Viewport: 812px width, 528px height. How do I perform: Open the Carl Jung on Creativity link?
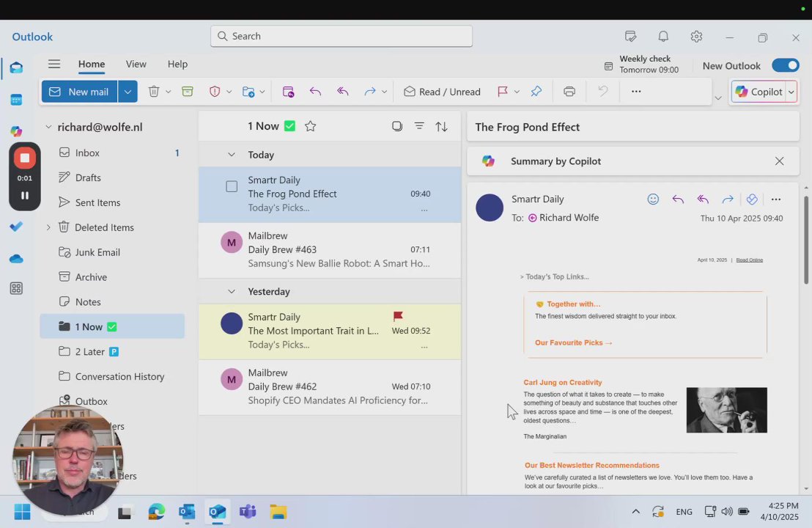click(x=562, y=382)
